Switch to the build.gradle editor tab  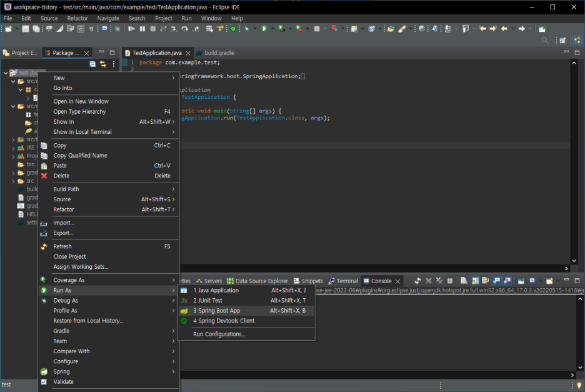click(215, 53)
